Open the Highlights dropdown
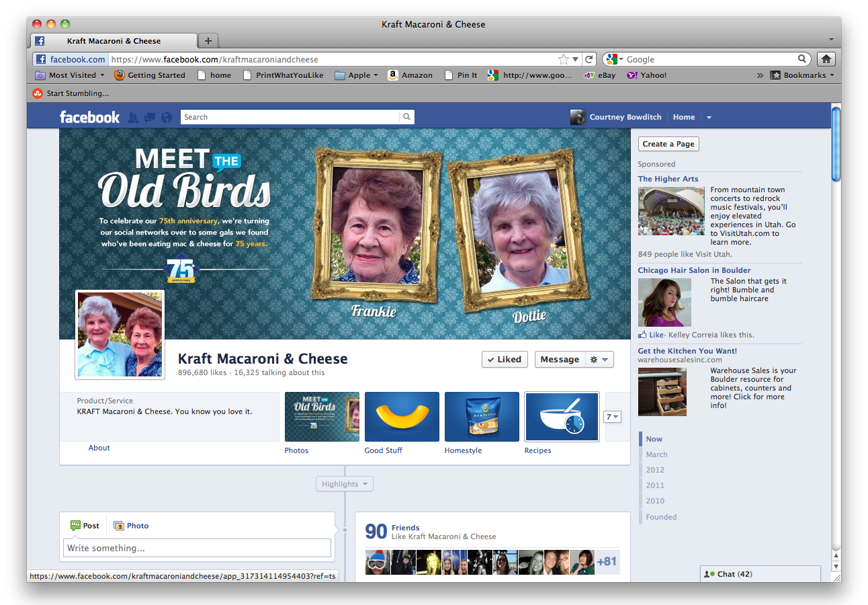The height and width of the screenshot is (605, 868). (344, 484)
